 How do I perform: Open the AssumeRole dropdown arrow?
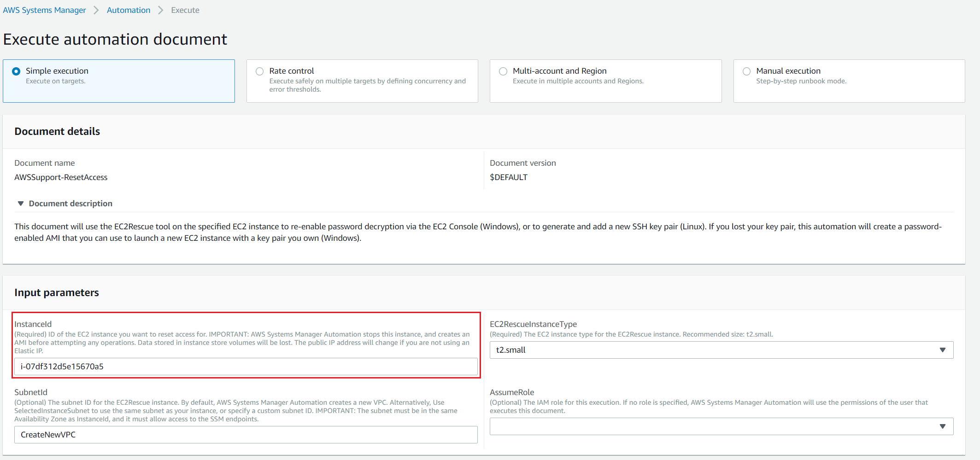942,426
